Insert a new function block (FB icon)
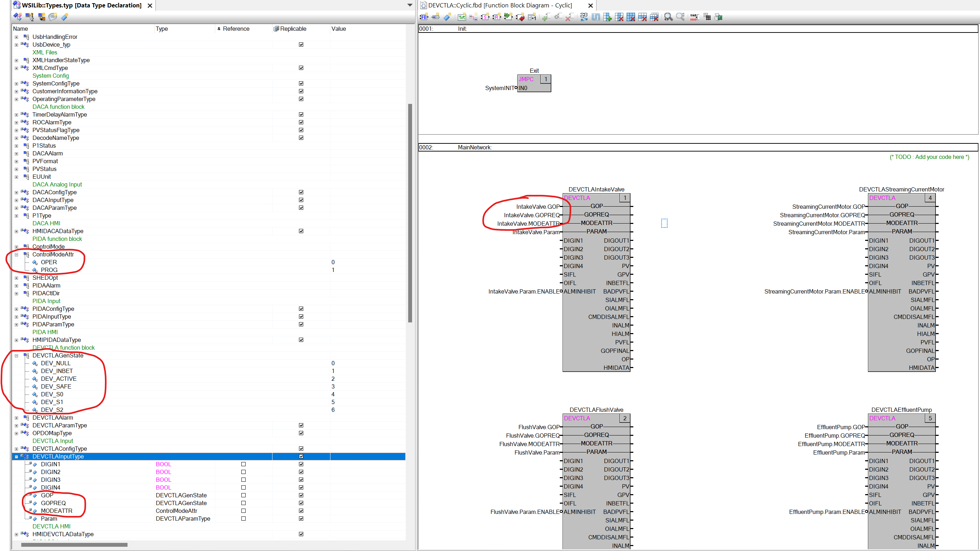 coord(424,17)
